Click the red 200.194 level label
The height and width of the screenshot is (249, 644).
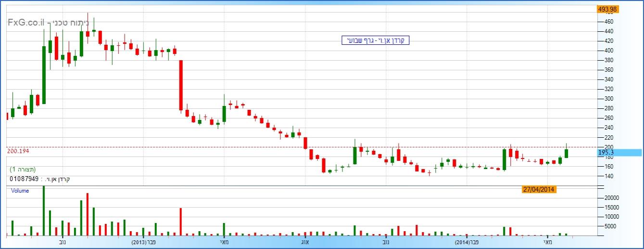(19, 151)
